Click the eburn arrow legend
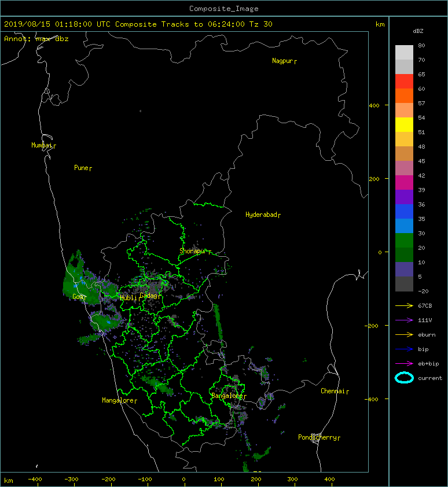448x487 pixels. coord(404,334)
